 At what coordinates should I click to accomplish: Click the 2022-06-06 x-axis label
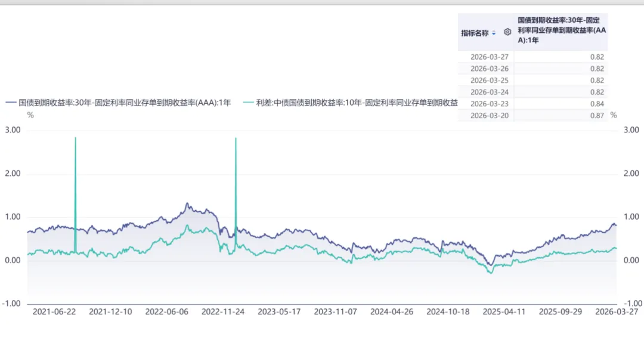(x=167, y=312)
